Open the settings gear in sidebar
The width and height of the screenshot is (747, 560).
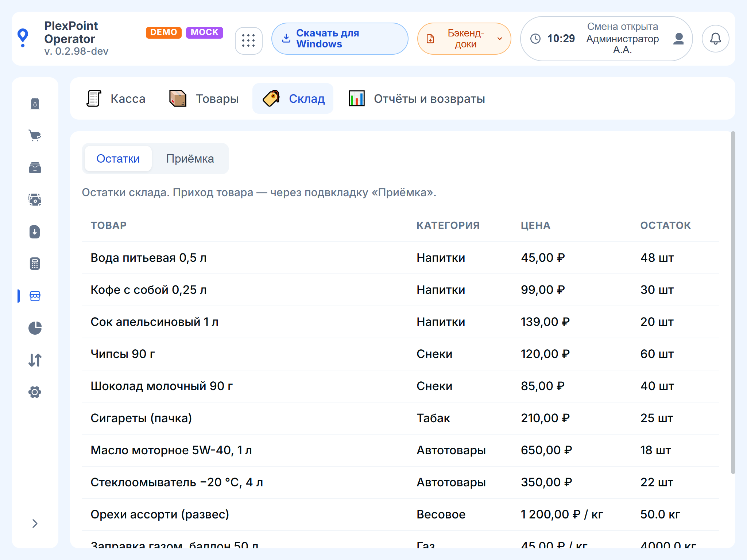click(35, 392)
